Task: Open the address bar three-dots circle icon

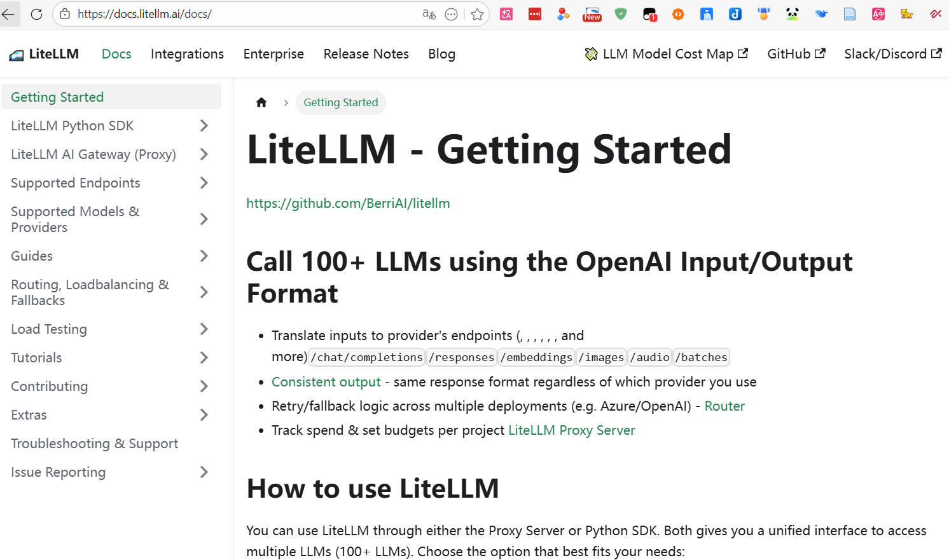Action: click(x=452, y=14)
